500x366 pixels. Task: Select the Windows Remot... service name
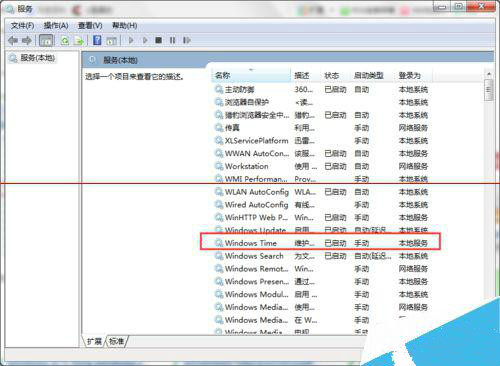(x=256, y=269)
